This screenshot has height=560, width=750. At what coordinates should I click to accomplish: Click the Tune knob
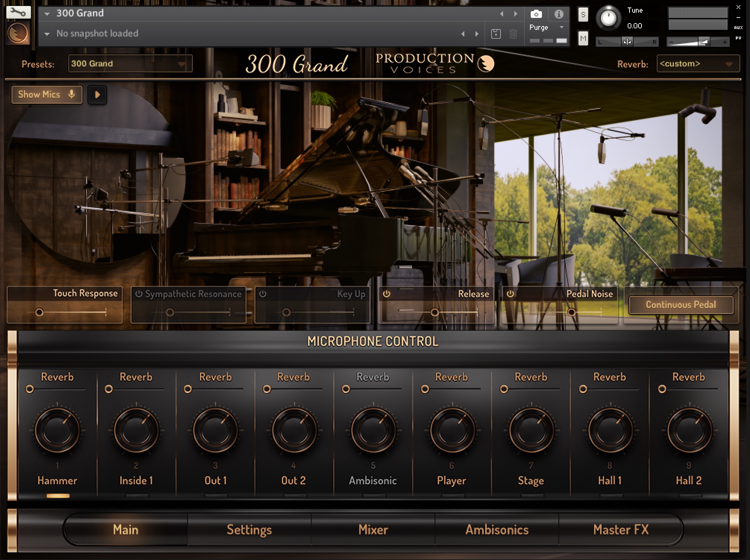coord(608,18)
